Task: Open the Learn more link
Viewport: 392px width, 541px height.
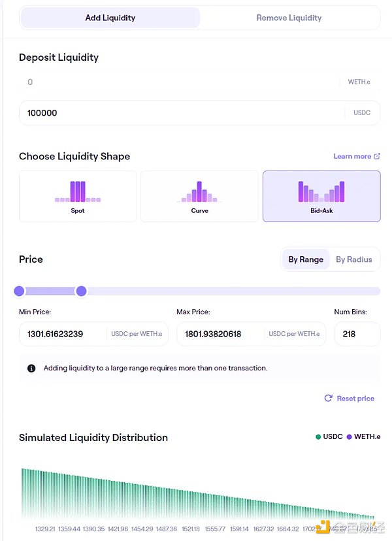Action: click(x=352, y=156)
